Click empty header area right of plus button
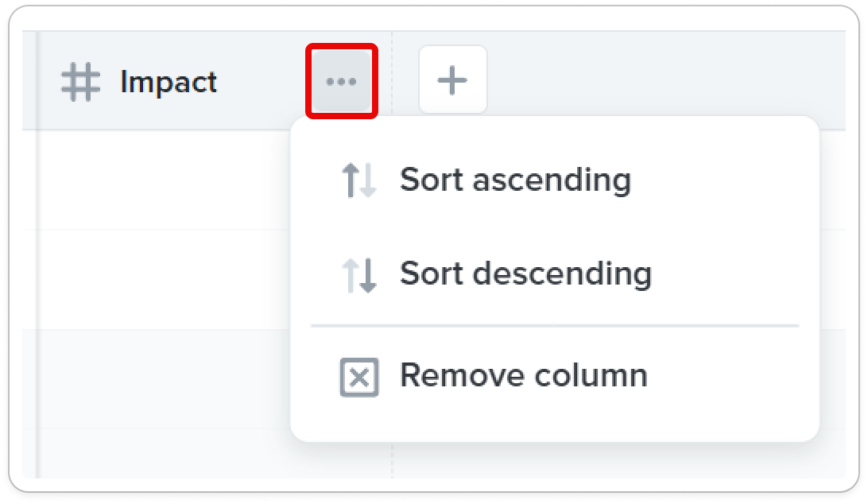Viewport: 868px width, 504px height. (x=666, y=80)
